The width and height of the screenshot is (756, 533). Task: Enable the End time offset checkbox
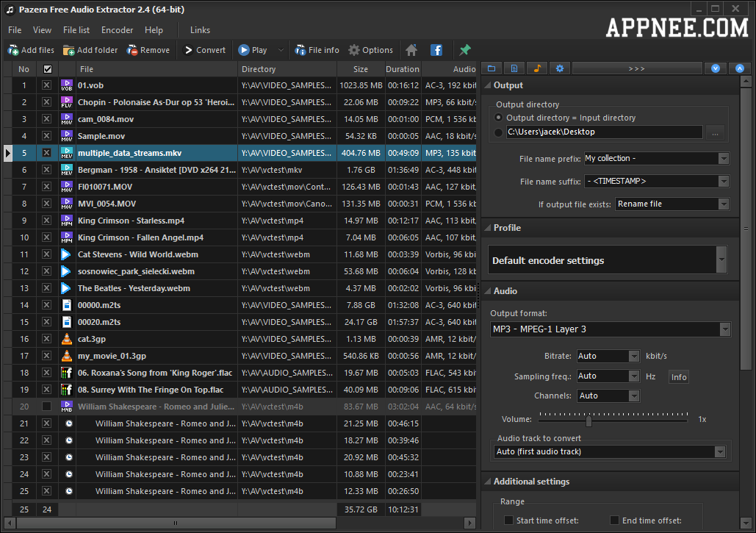(614, 520)
